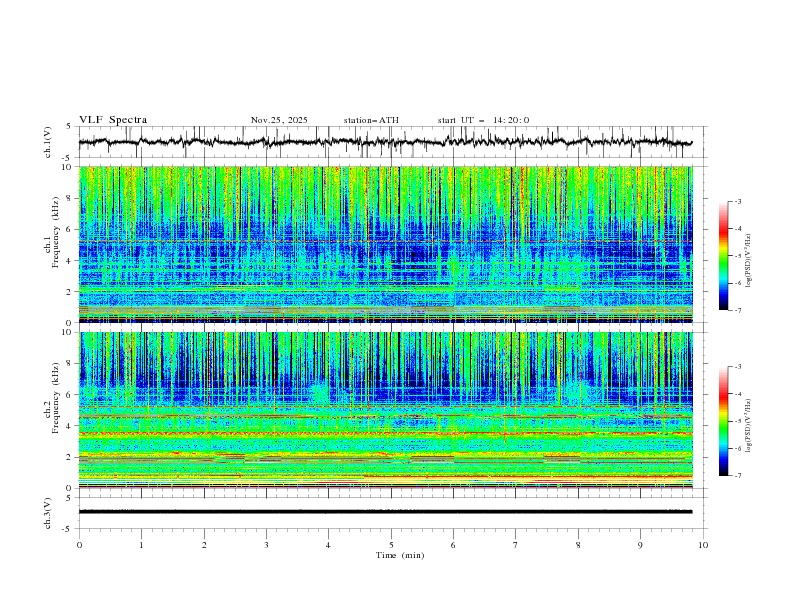This screenshot has height=612, width=792.
Task: Click the ch.3 flat black waveform trace
Action: (x=385, y=512)
